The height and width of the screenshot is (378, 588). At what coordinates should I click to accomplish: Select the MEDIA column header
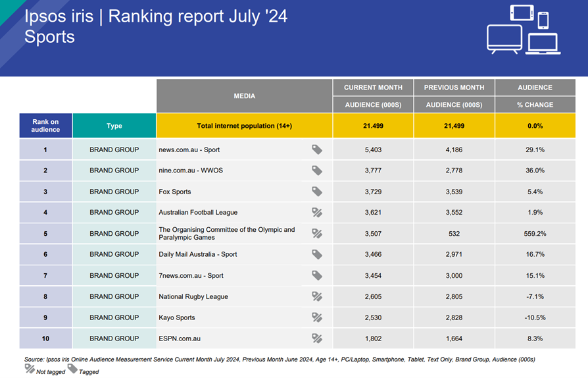245,96
